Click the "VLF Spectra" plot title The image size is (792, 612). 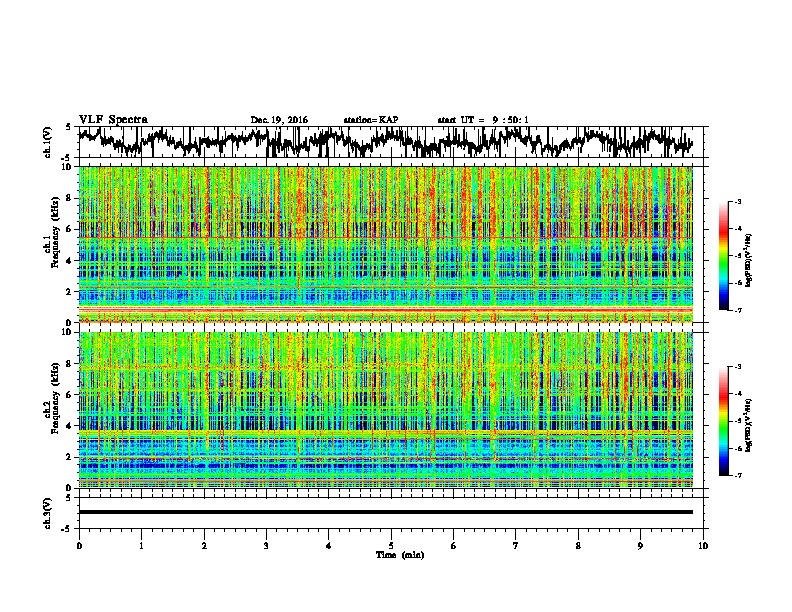click(x=113, y=119)
